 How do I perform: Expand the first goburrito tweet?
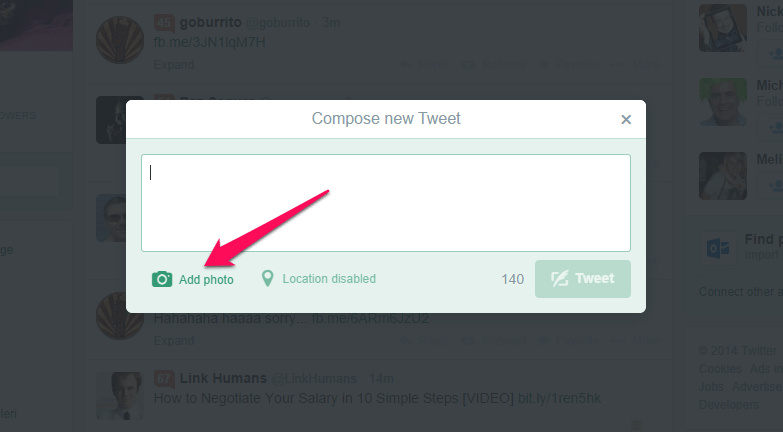[x=174, y=65]
